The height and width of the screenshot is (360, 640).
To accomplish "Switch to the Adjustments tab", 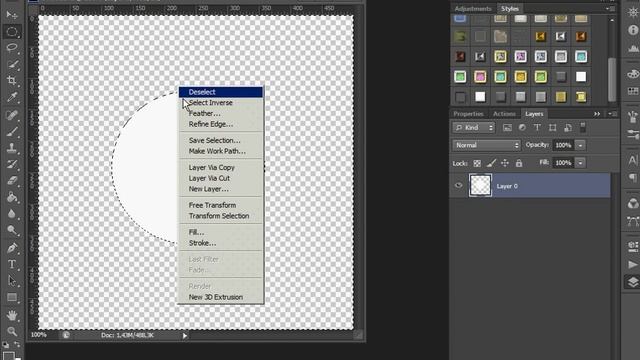I will click(473, 9).
